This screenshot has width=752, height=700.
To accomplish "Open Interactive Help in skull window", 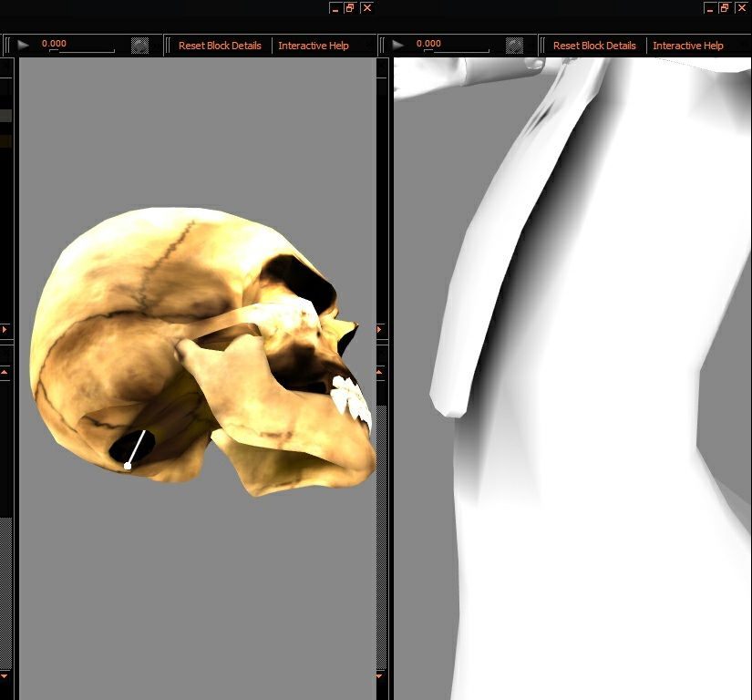I will click(x=314, y=46).
